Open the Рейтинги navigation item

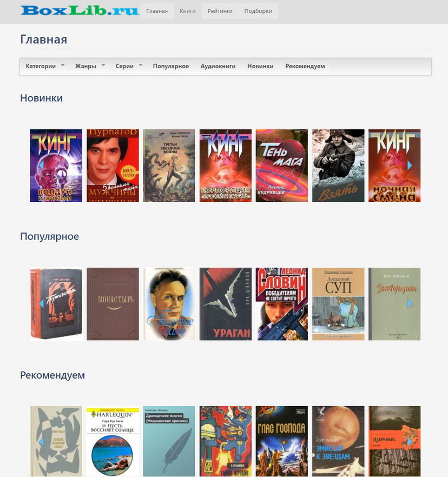(220, 11)
